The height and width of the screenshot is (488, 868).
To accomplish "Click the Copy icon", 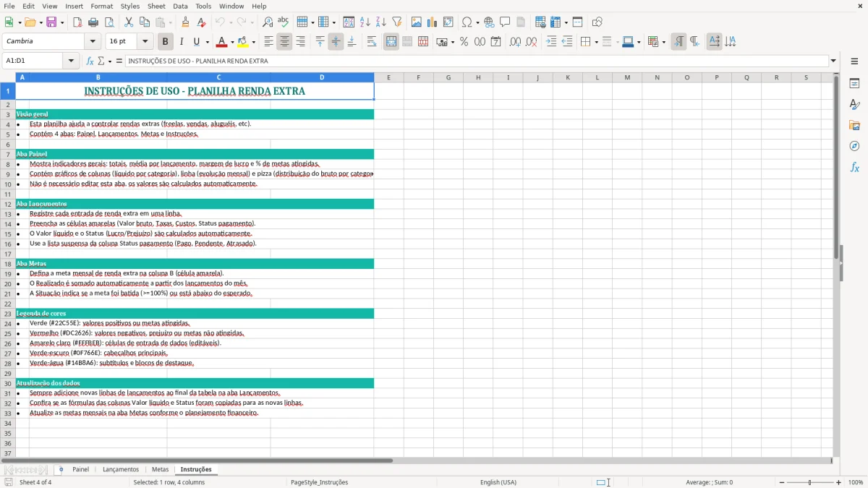I will click(x=144, y=22).
